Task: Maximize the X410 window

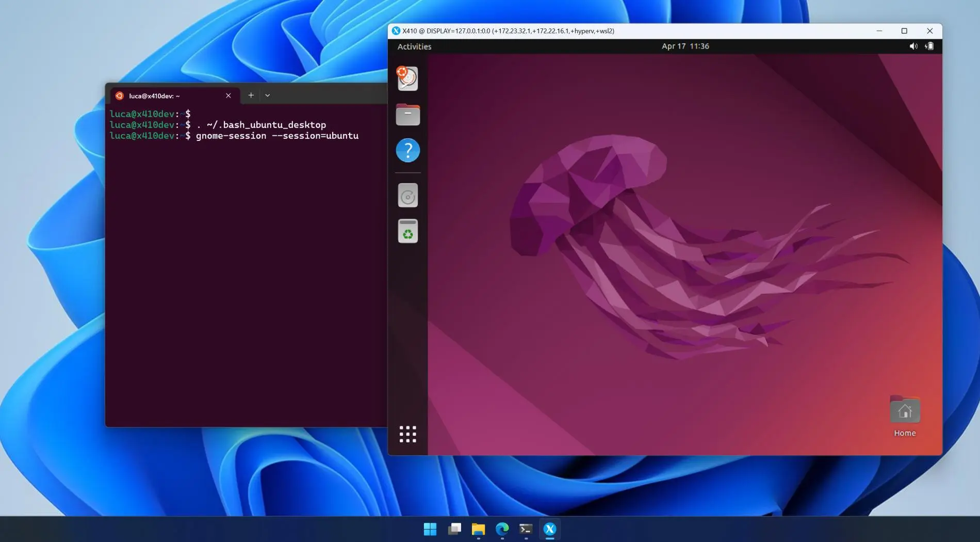Action: [x=904, y=31]
